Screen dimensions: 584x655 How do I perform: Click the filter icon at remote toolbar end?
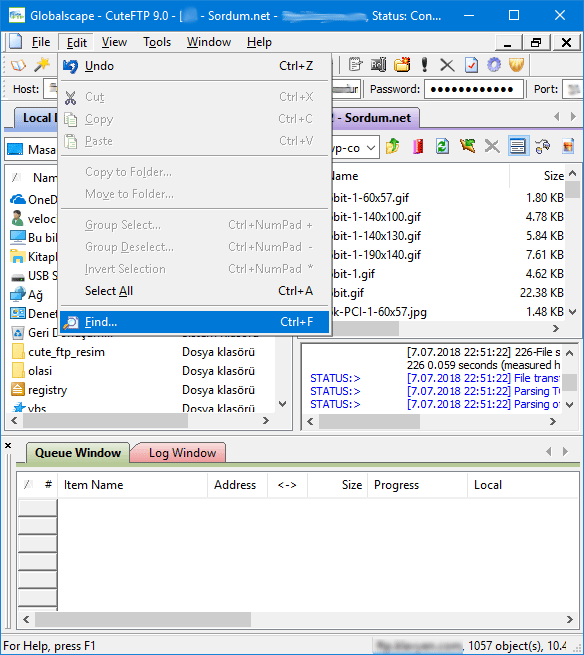[x=568, y=146]
